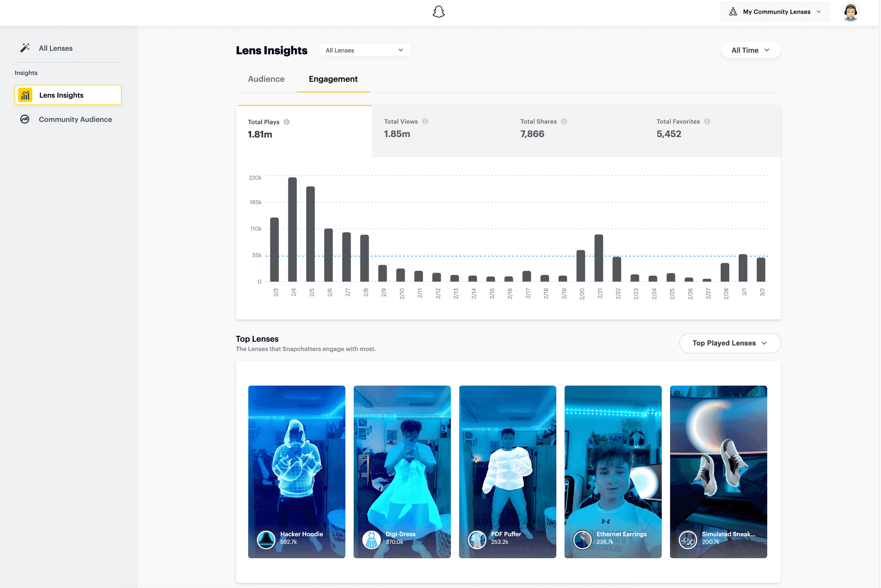This screenshot has width=881, height=588.
Task: Click the Snapchat ghost logo
Action: (438, 12)
